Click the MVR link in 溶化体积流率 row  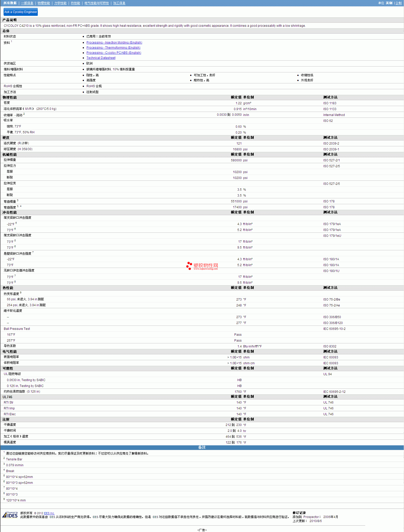coord(28,109)
